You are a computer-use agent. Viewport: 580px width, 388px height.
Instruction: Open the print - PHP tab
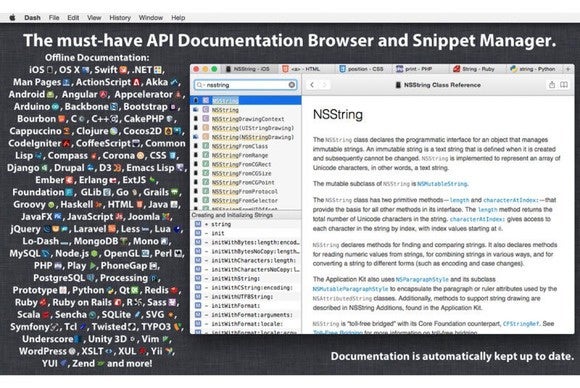(x=414, y=69)
